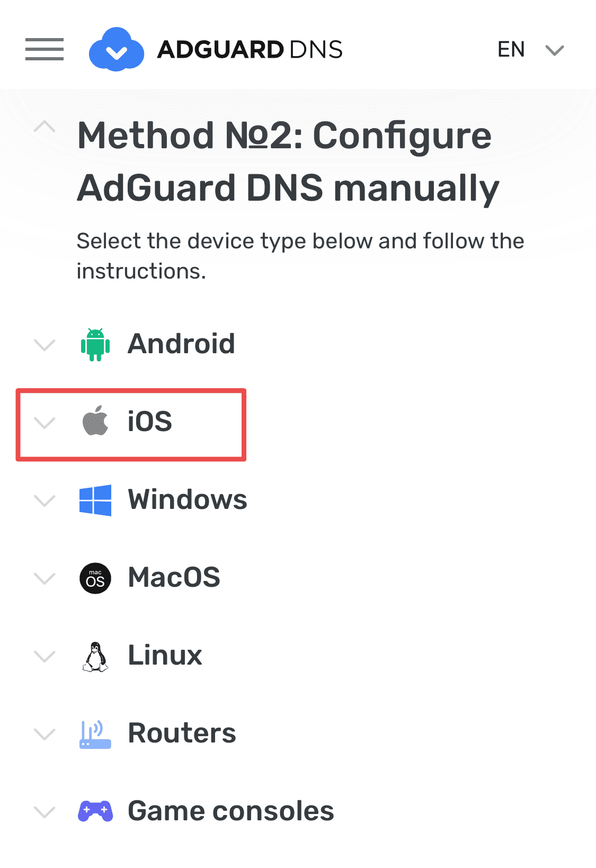
Task: Expand the Windows section chevron
Action: click(45, 500)
